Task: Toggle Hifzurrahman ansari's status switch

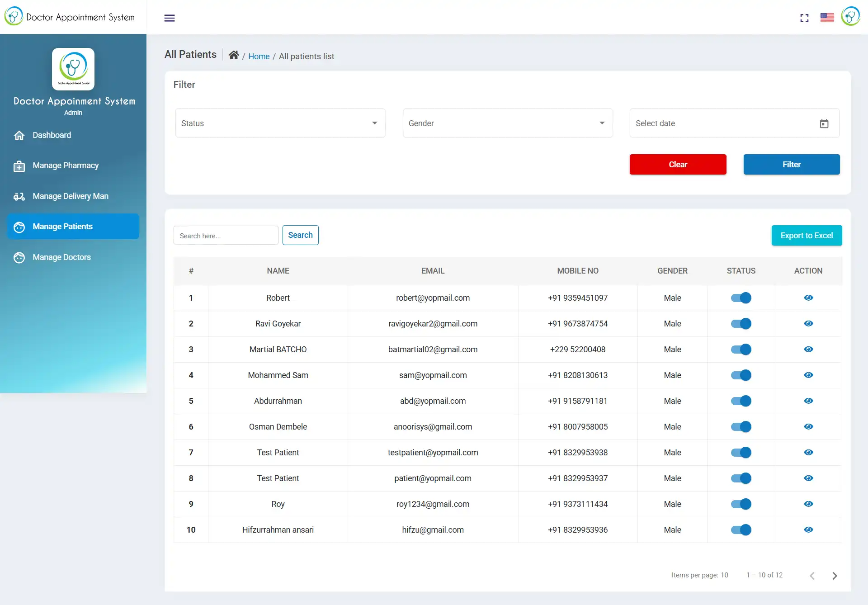Action: point(741,529)
